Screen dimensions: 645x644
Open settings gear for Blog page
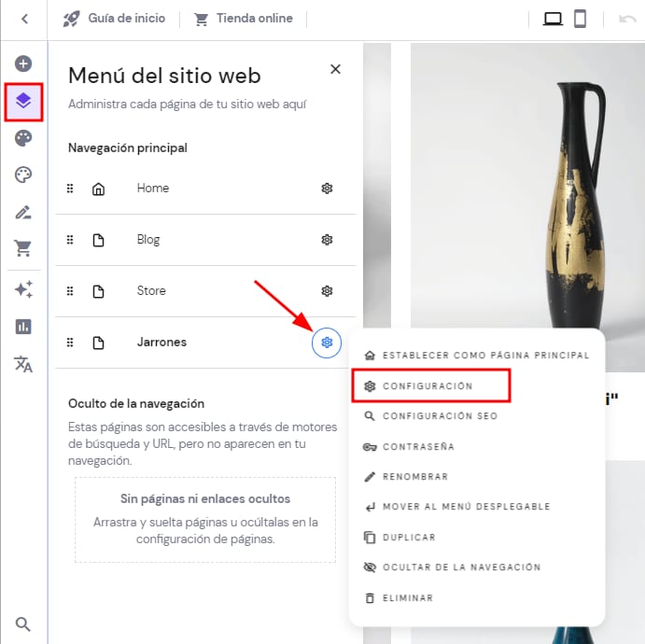click(327, 240)
